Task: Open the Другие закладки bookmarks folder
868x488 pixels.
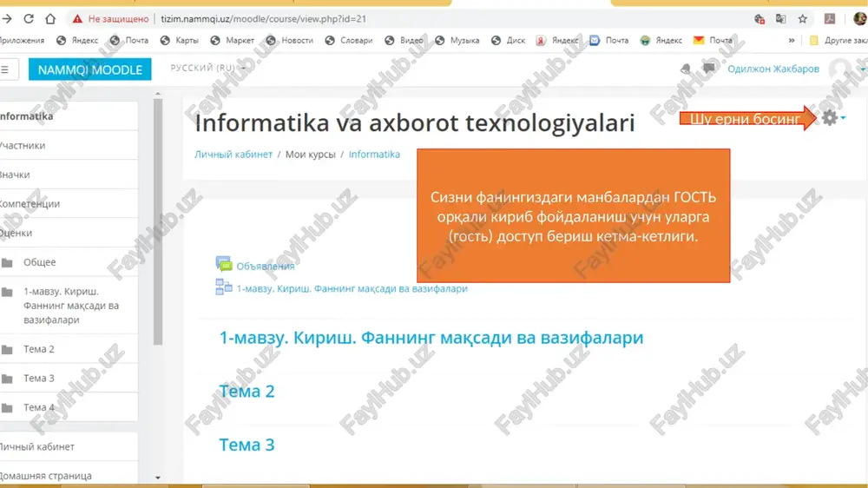Action: pyautogui.click(x=838, y=41)
